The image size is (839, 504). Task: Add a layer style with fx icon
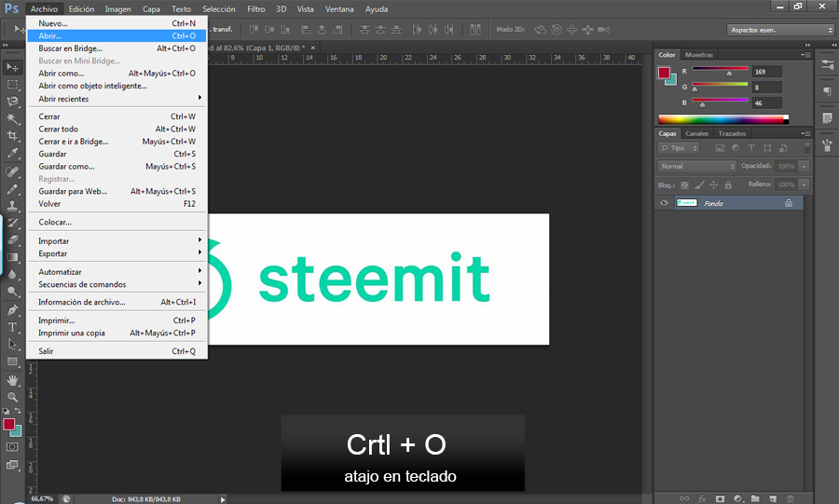point(703,498)
